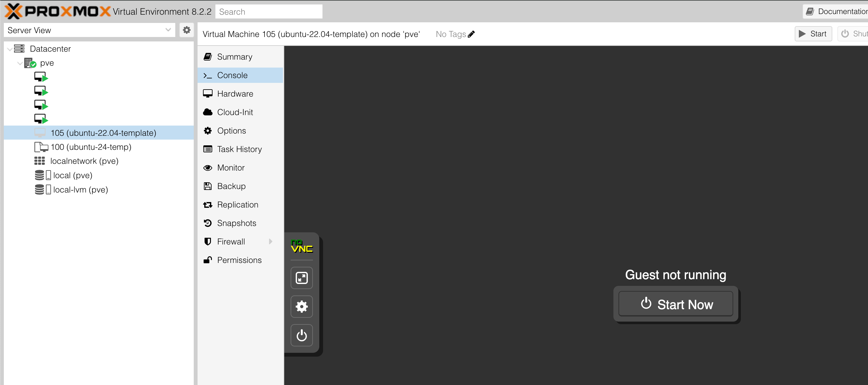
Task: Click the noVNC power commands icon
Action: [301, 335]
